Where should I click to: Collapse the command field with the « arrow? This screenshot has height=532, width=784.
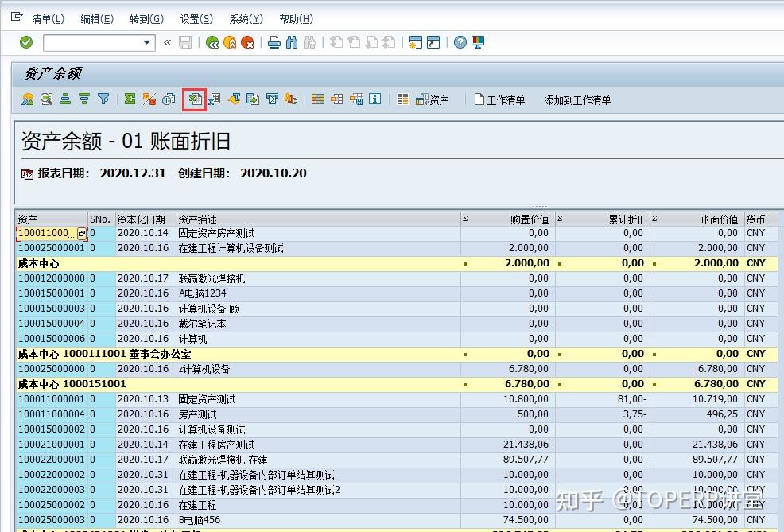click(167, 41)
